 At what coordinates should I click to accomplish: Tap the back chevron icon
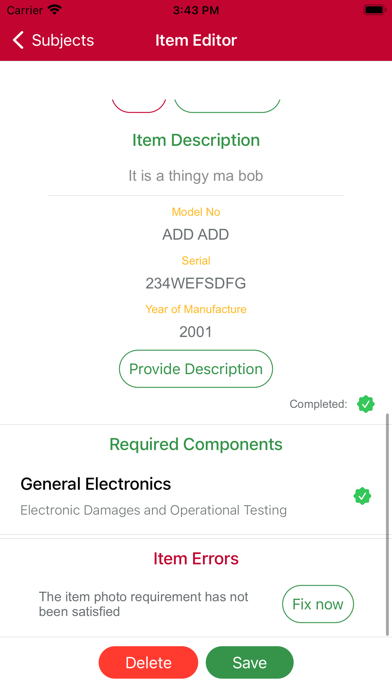click(18, 40)
